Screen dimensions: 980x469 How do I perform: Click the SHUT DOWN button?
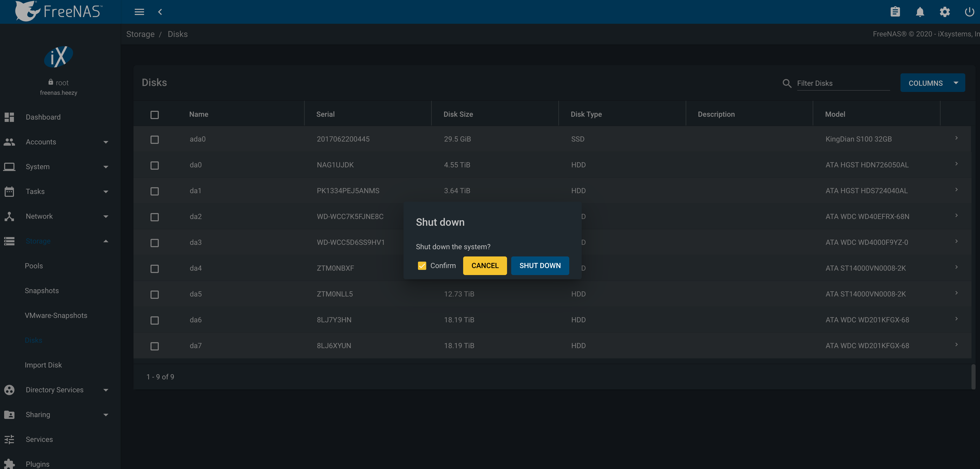click(540, 266)
